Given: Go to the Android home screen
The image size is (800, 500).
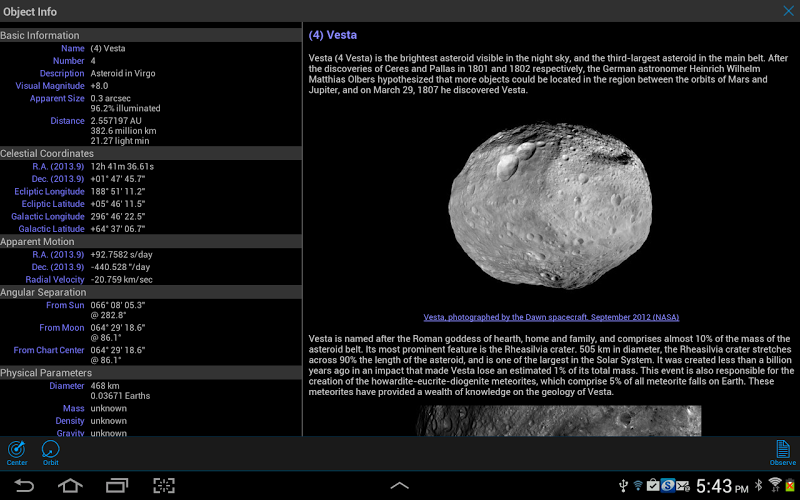Looking at the screenshot, I should click(x=70, y=486).
